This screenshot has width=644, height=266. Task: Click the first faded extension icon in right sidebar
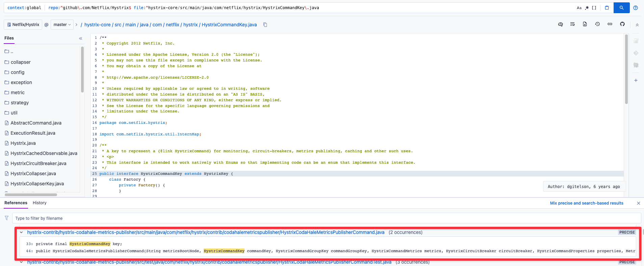coord(636,41)
